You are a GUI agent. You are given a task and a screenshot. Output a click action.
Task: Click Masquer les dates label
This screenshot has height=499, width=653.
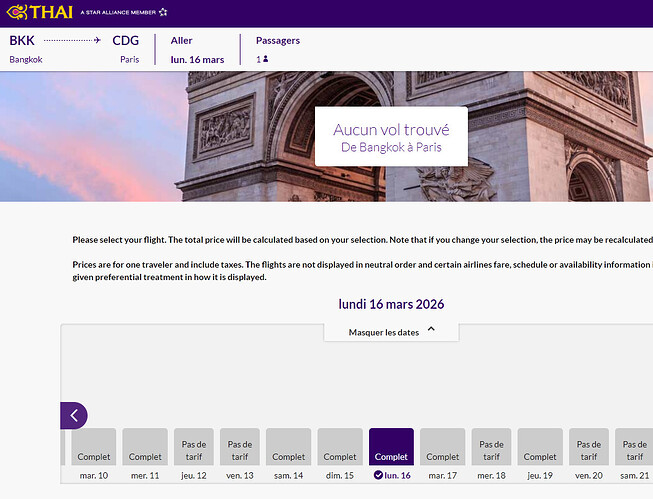384,332
